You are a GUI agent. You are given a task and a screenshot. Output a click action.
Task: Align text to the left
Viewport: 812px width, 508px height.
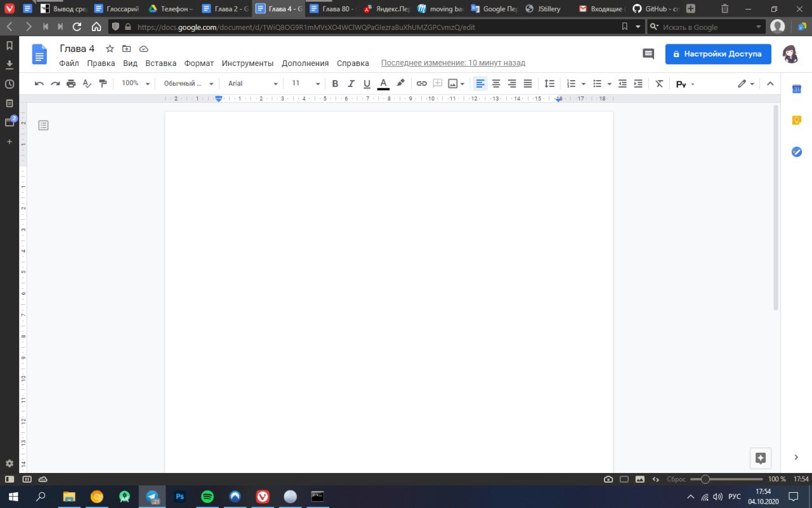pos(480,83)
